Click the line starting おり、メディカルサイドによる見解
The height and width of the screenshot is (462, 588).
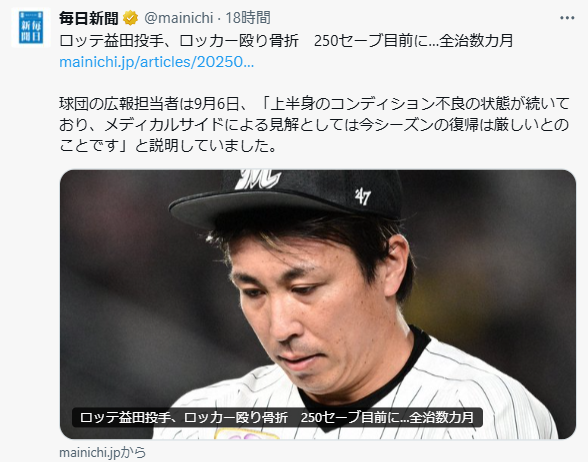click(314, 125)
